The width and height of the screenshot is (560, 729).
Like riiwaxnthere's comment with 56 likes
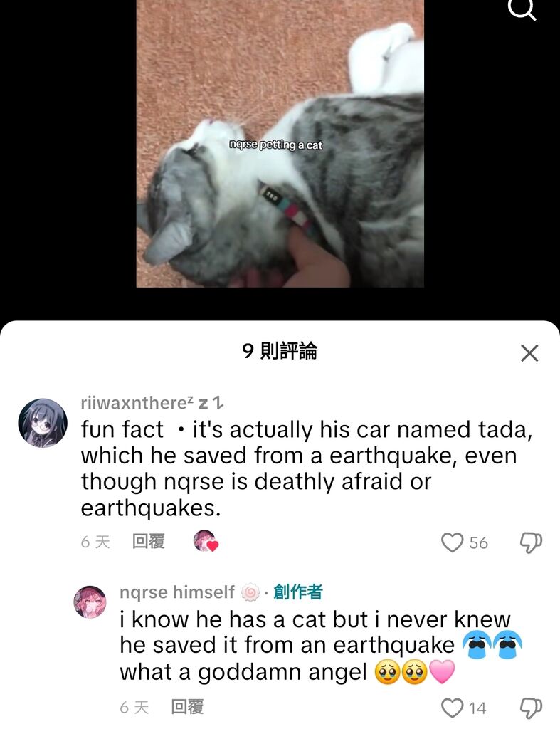coord(452,542)
